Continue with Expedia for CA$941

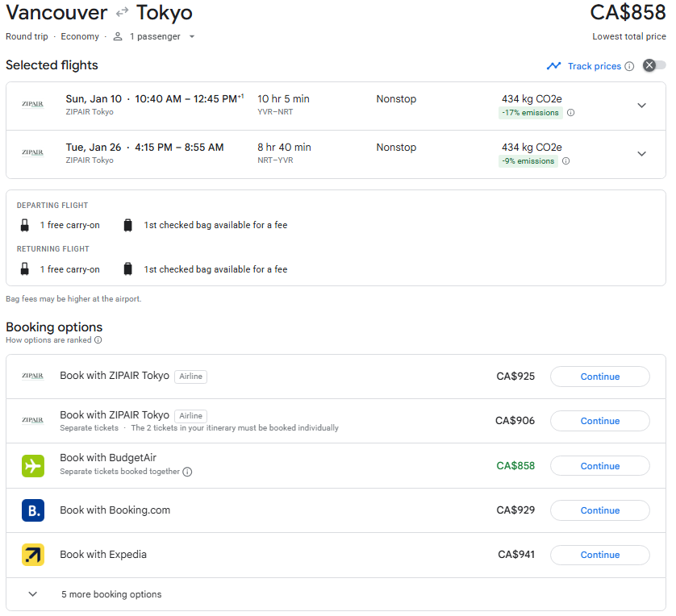[x=599, y=555]
